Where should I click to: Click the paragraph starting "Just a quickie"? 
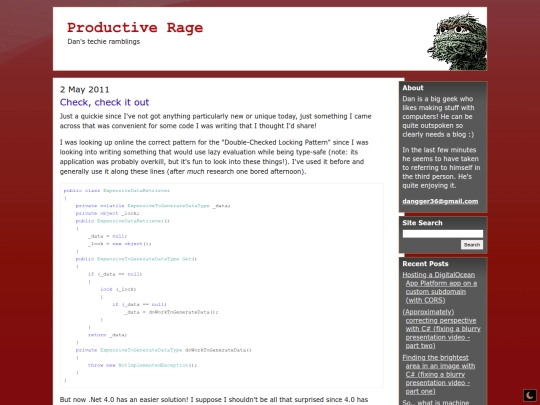coord(216,121)
